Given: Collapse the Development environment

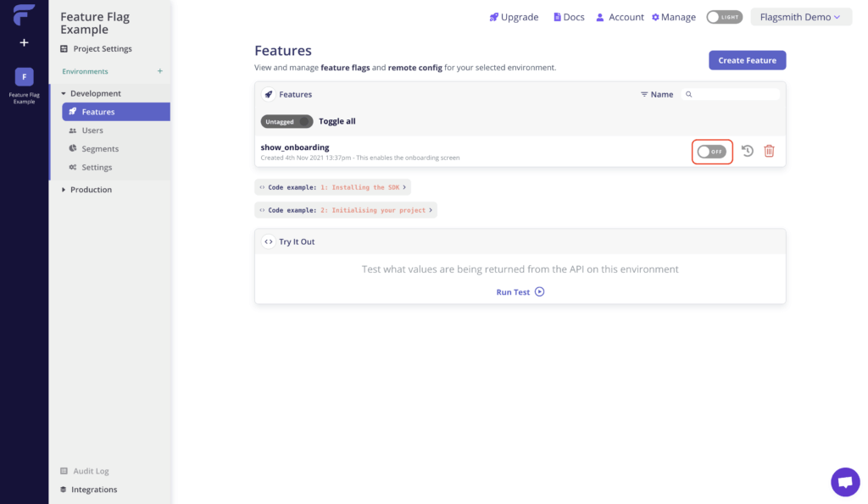Looking at the screenshot, I should [91, 93].
